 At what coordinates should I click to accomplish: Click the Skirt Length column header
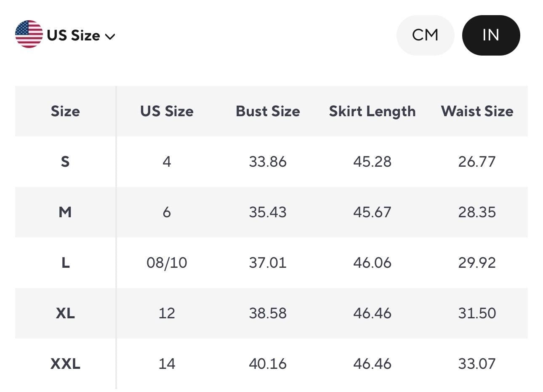372,112
